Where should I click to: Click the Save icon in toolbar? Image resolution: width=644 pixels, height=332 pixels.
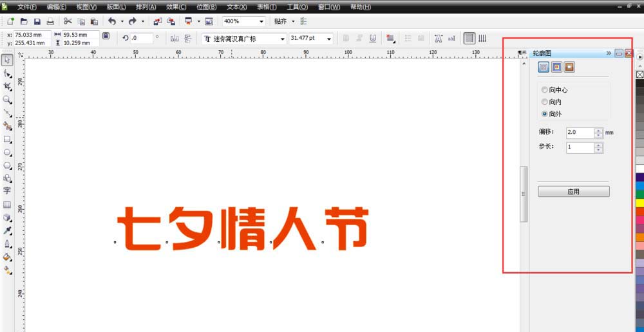(x=36, y=22)
